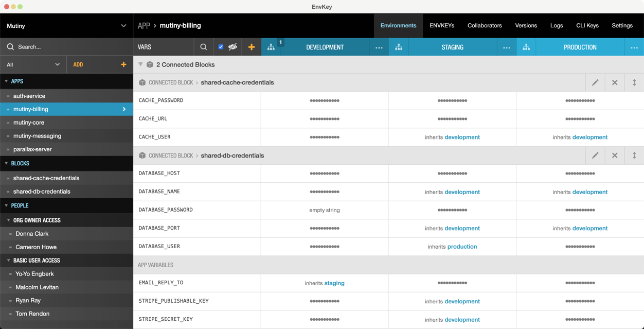Click the orange plus next to ADD
The width and height of the screenshot is (644, 329).
(x=123, y=64)
